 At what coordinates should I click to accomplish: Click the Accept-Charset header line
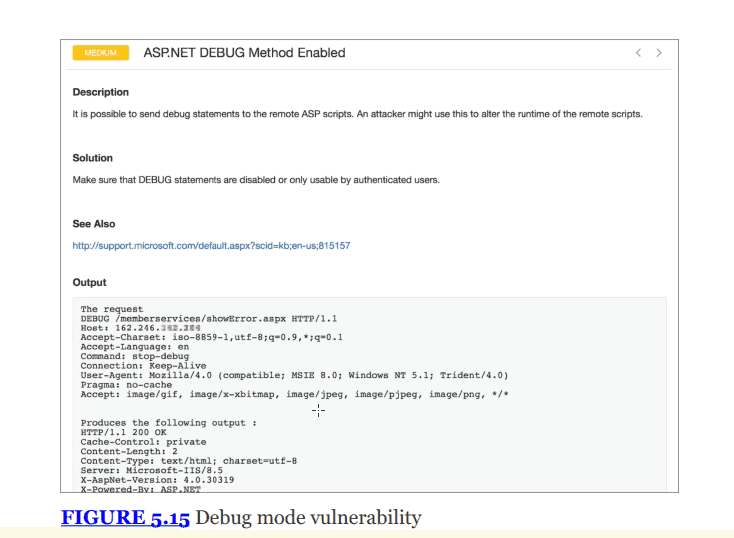click(212, 338)
